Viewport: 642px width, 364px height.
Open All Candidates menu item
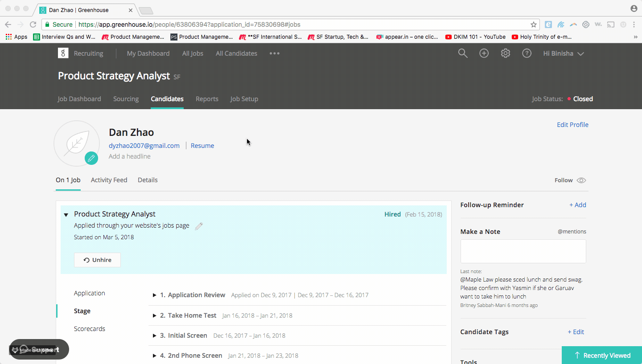pos(236,53)
